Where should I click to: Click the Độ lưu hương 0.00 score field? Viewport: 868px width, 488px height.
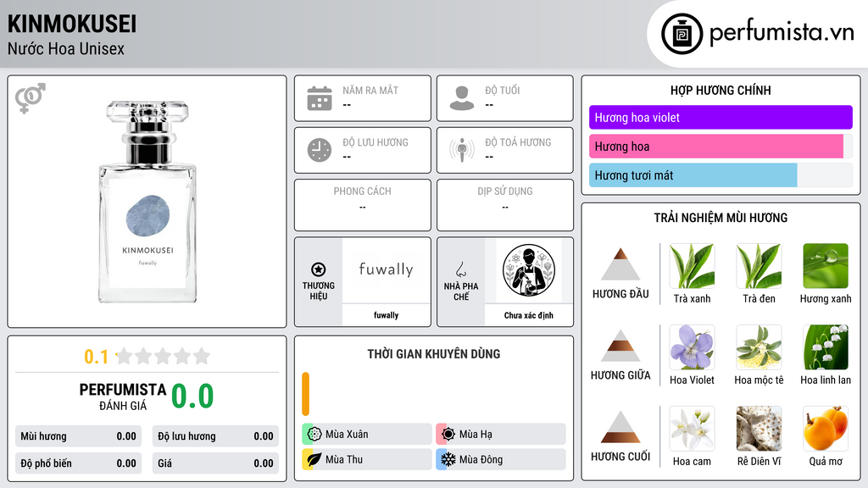(x=215, y=436)
